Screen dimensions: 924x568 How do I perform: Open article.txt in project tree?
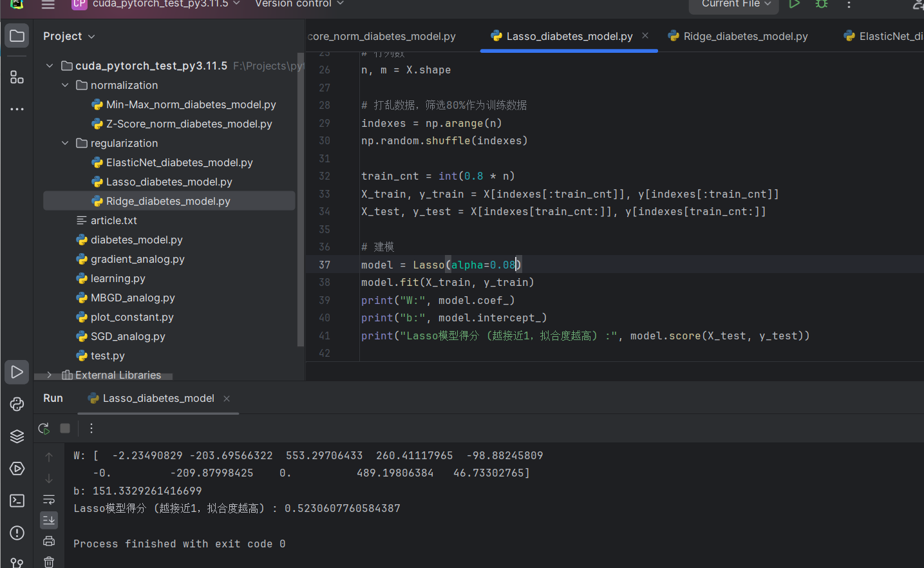(107, 220)
